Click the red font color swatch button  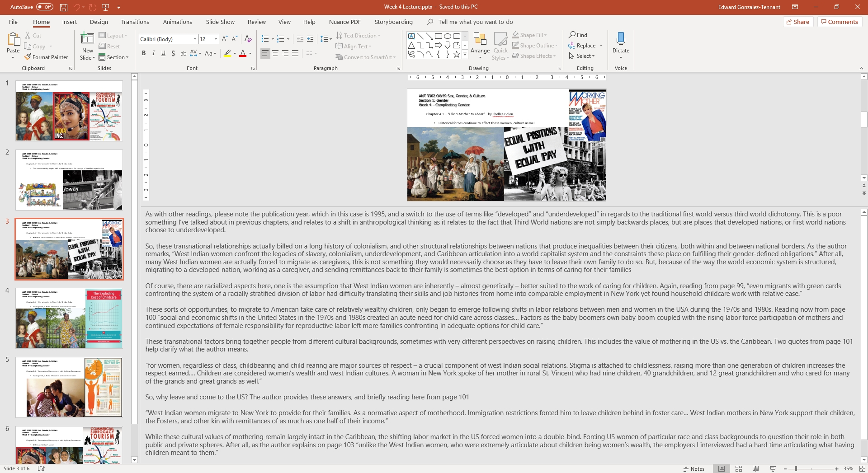[243, 53]
